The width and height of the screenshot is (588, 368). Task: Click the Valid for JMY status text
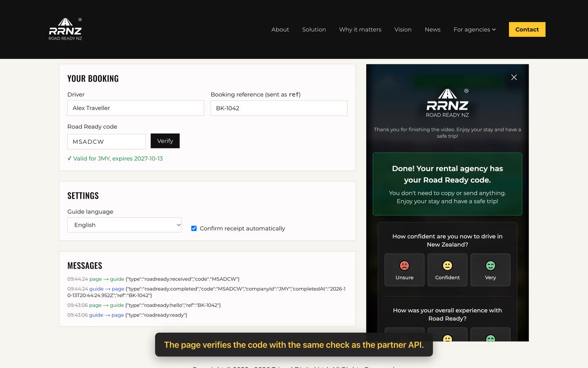(x=115, y=158)
